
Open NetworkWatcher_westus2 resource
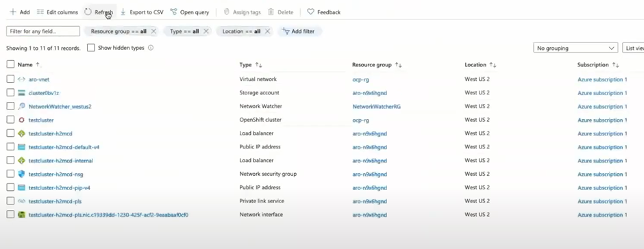(60, 107)
